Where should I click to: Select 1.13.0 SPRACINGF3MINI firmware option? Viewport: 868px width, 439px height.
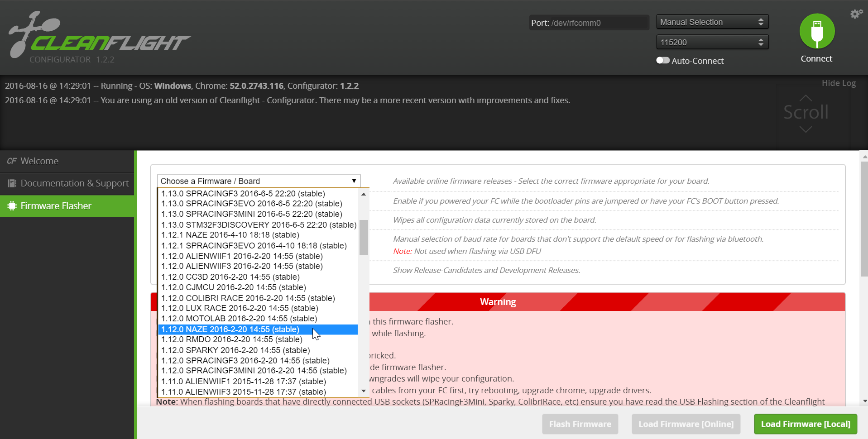(258, 214)
